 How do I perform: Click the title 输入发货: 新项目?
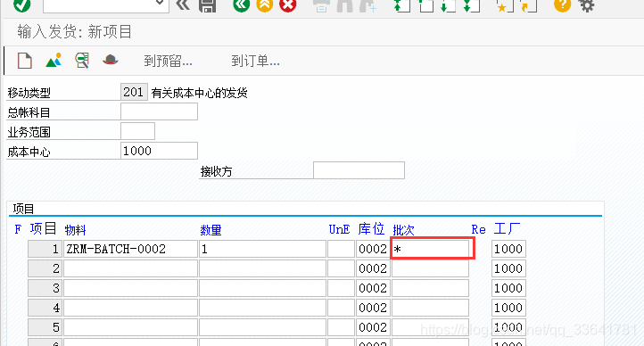74,31
